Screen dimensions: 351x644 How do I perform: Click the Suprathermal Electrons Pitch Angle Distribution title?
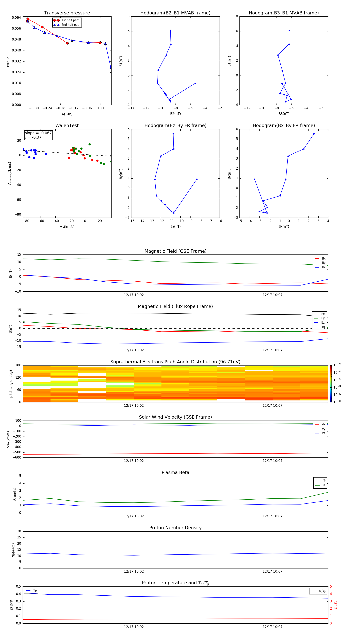tap(175, 362)
